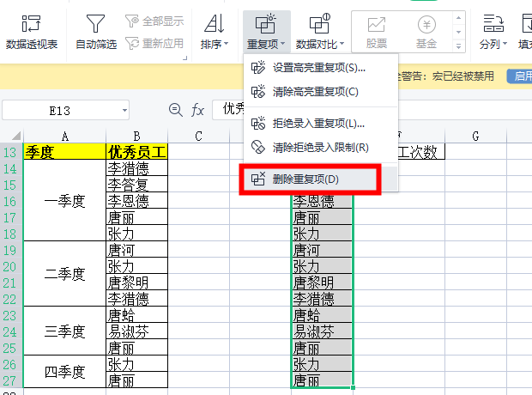Click selected cell 唐黎明 in column E

(322, 282)
